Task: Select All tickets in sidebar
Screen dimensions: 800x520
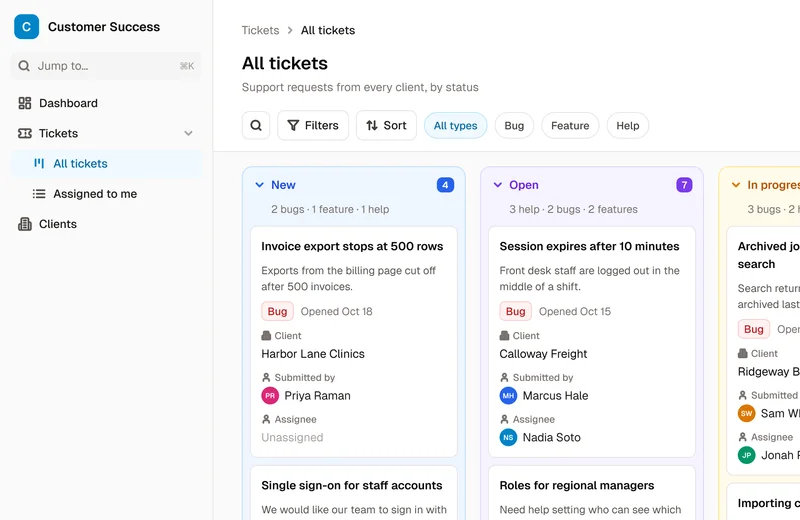Action: click(x=106, y=163)
